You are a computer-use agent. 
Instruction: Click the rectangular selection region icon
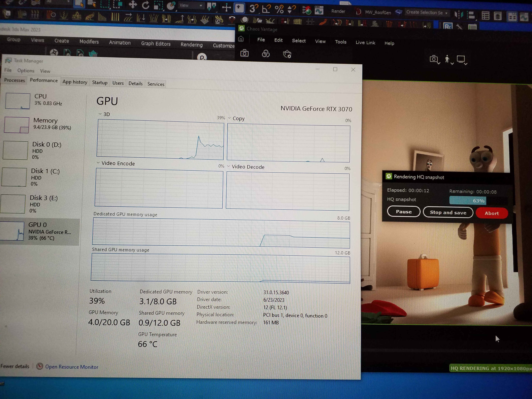click(x=105, y=4)
